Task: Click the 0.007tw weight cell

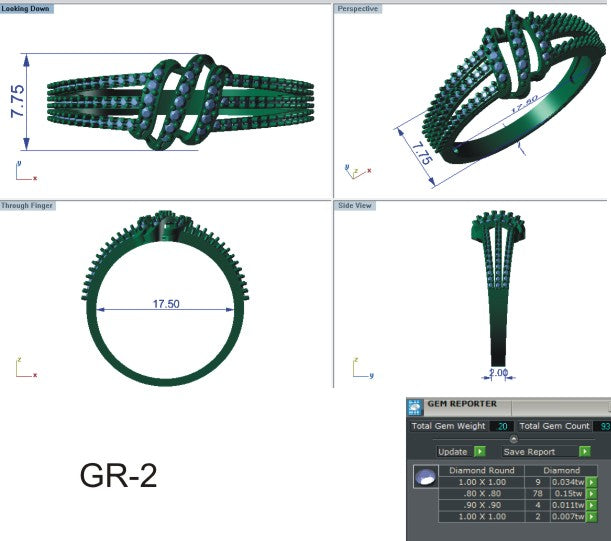Action: point(569,517)
